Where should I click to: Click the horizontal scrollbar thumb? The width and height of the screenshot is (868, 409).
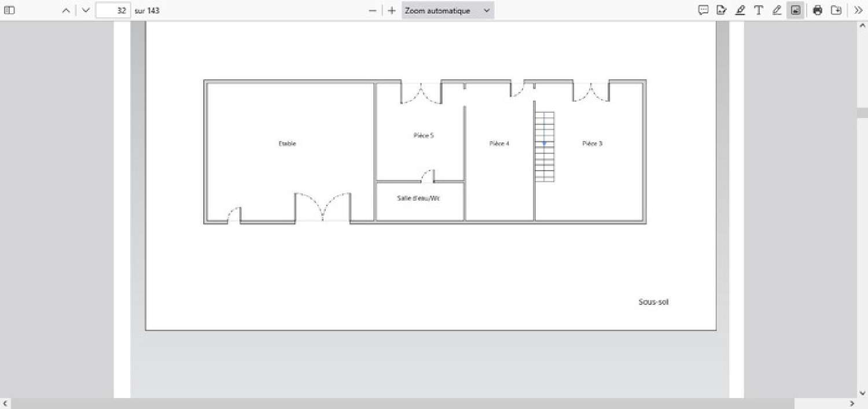point(402,404)
